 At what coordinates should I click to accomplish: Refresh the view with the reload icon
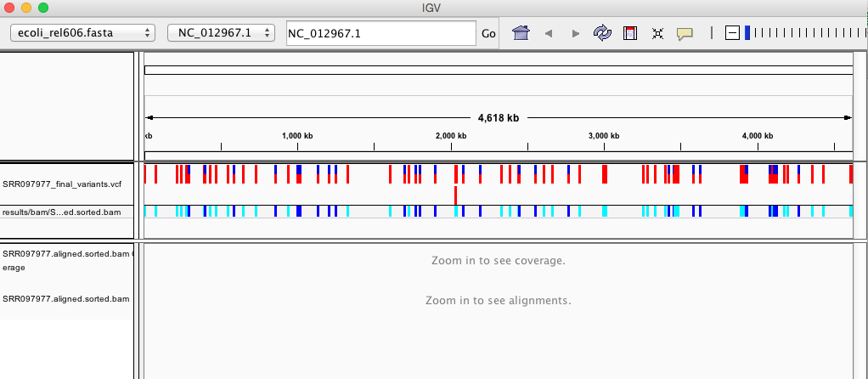point(602,33)
